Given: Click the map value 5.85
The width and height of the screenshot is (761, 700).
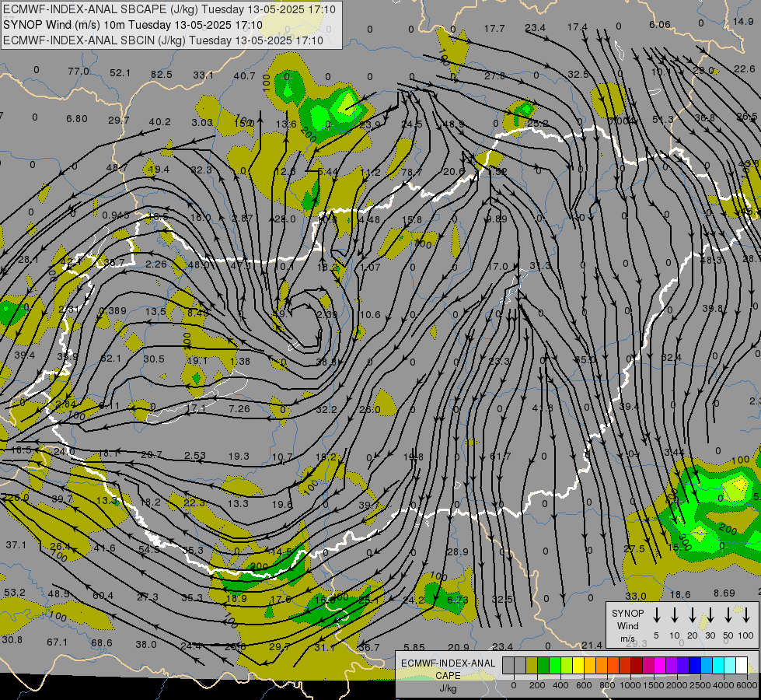Looking at the screenshot, I should point(414,647).
